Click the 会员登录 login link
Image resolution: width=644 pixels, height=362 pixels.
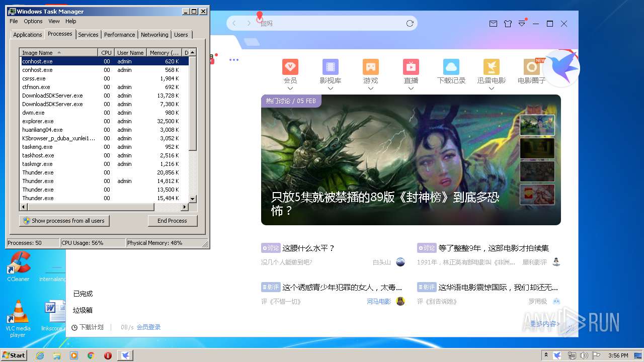(148, 327)
